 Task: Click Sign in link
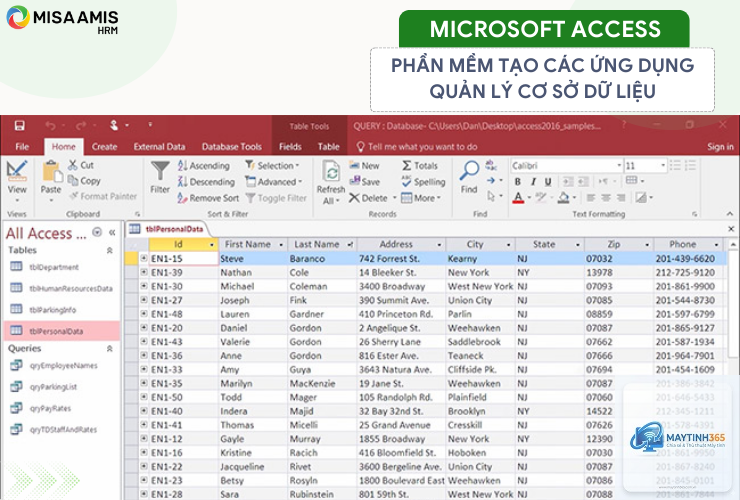point(720,147)
